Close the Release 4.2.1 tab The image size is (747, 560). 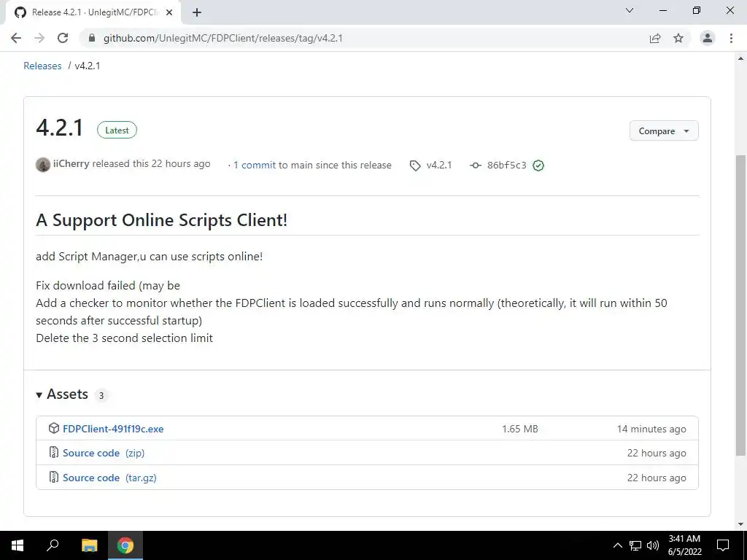point(169,12)
